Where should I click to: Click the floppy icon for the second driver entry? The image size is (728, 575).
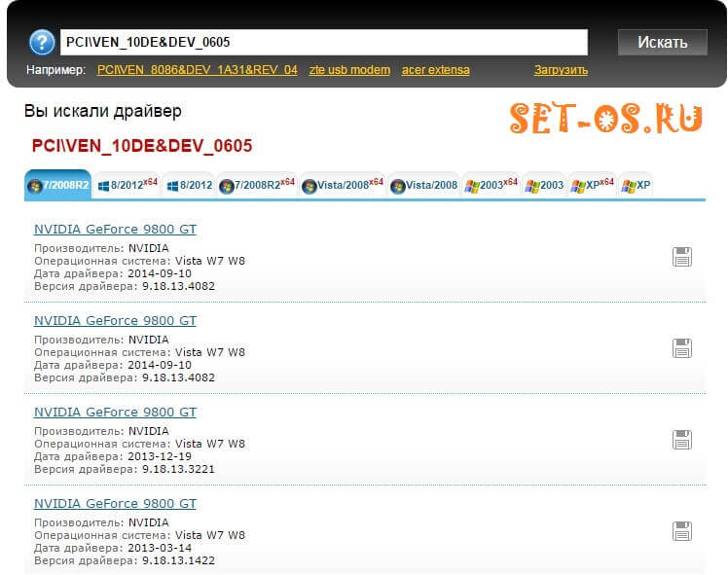(x=682, y=348)
